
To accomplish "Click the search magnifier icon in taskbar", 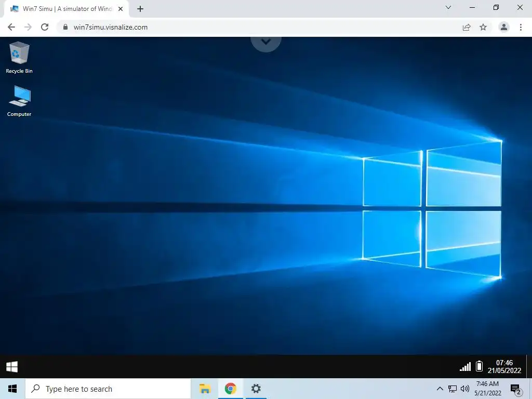I will (35, 389).
